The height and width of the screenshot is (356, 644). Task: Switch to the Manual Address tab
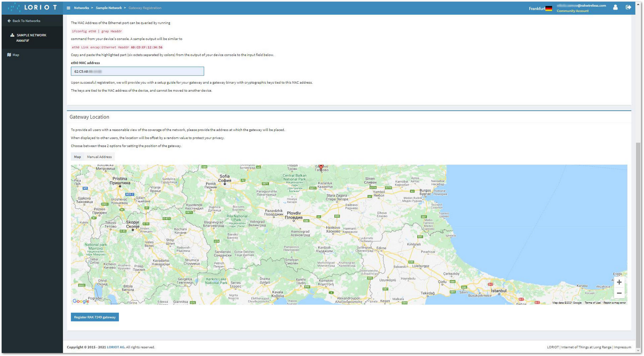tap(99, 157)
